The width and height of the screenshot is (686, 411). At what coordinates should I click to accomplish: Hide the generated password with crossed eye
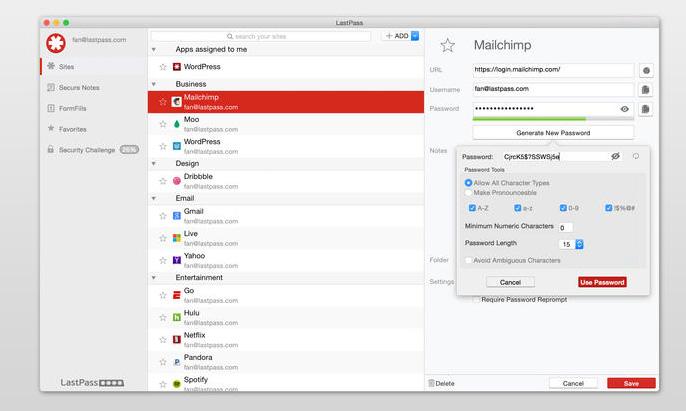[616, 156]
